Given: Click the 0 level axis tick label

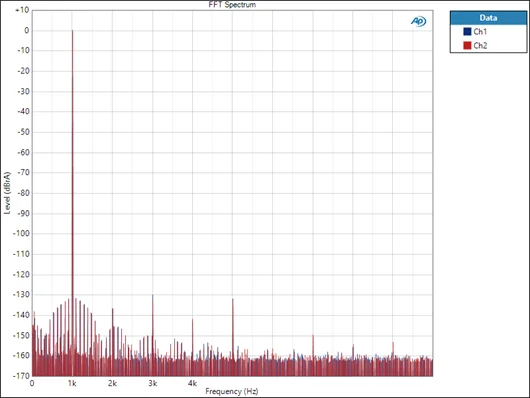Looking at the screenshot, I should [27, 30].
